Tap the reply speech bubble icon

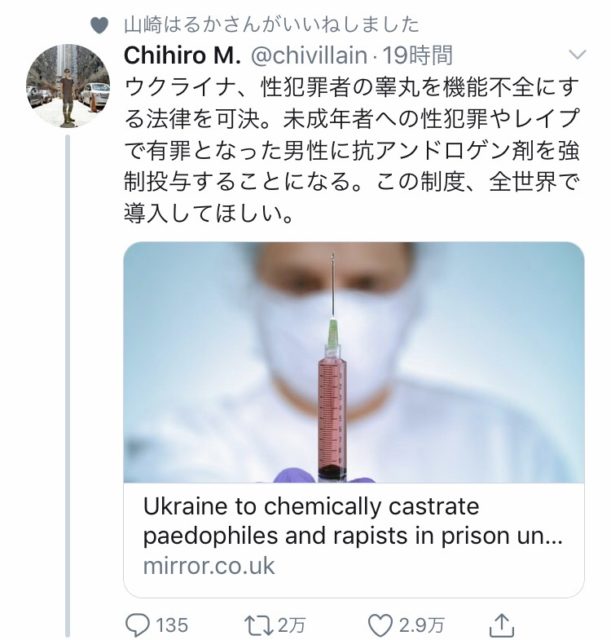pos(137,624)
